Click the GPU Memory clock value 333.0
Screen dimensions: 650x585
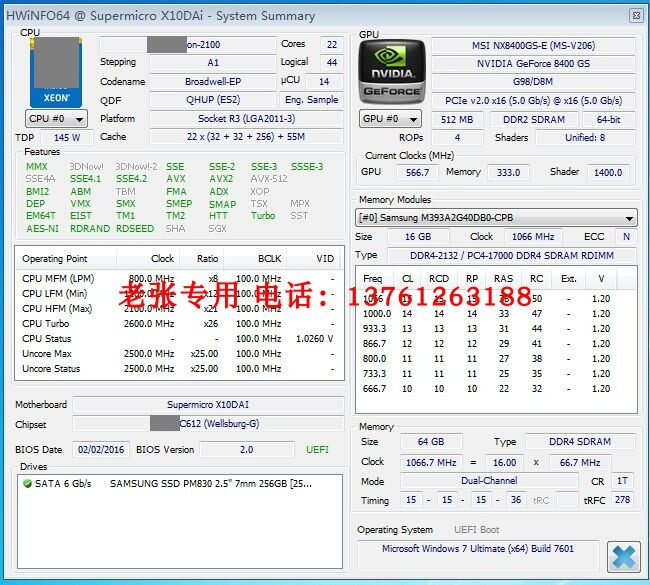tap(508, 172)
